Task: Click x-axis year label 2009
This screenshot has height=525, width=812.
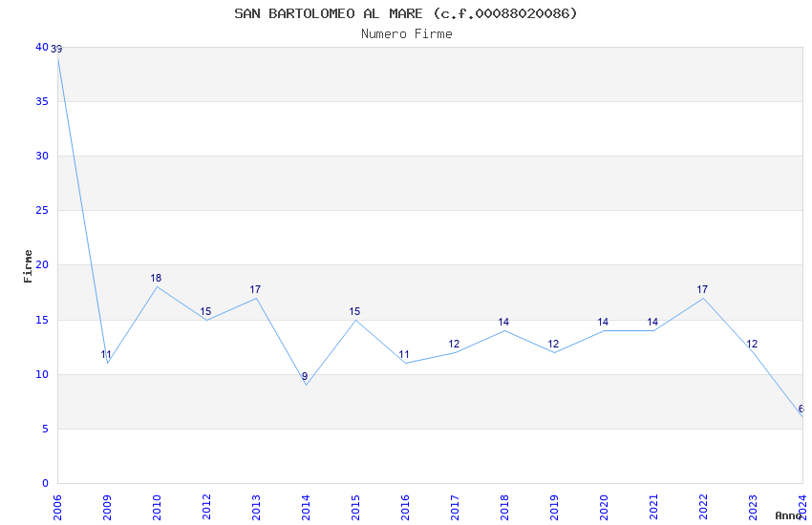Action: [107, 508]
